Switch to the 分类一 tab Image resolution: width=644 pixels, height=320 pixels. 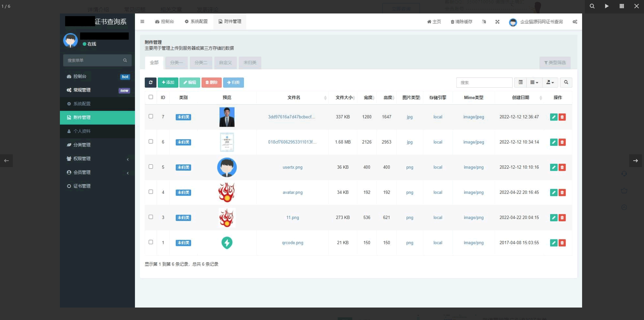click(176, 63)
